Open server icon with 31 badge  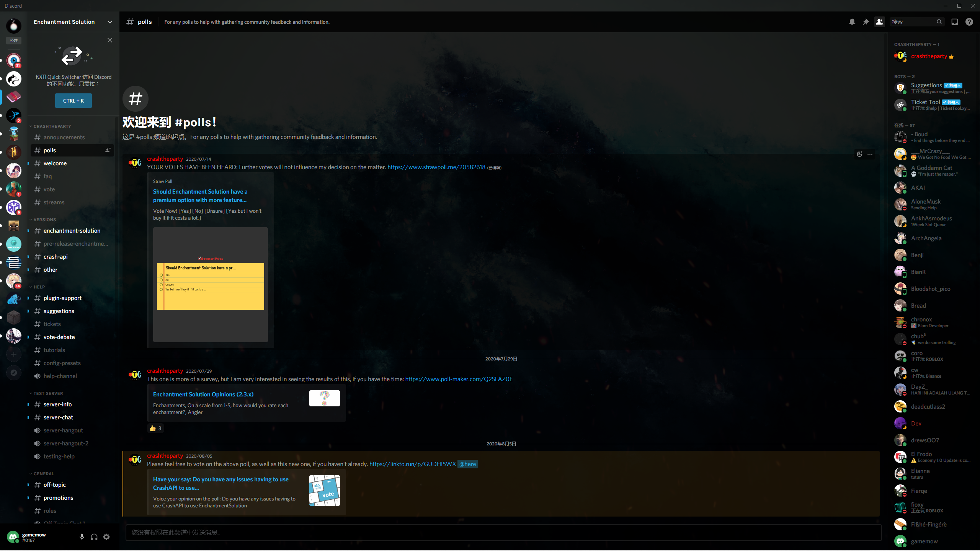[x=14, y=60]
